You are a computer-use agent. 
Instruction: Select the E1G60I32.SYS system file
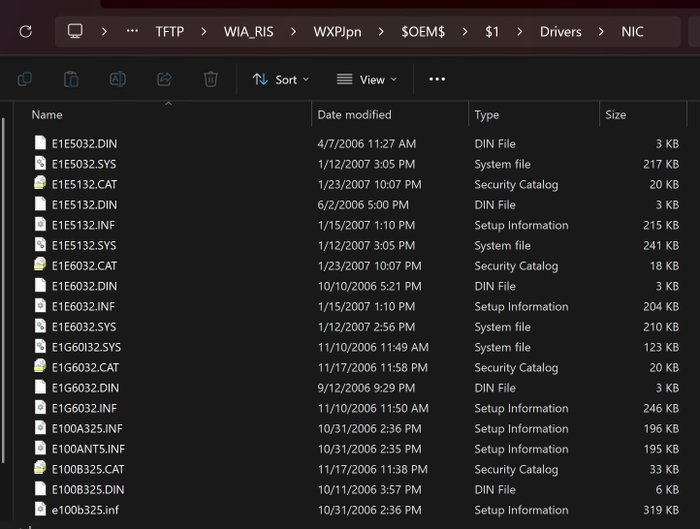[86, 347]
